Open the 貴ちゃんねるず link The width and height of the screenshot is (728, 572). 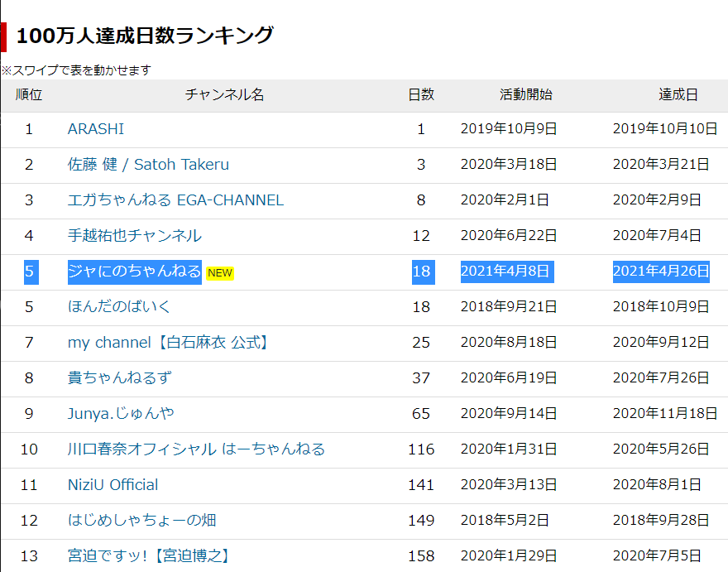pos(119,377)
